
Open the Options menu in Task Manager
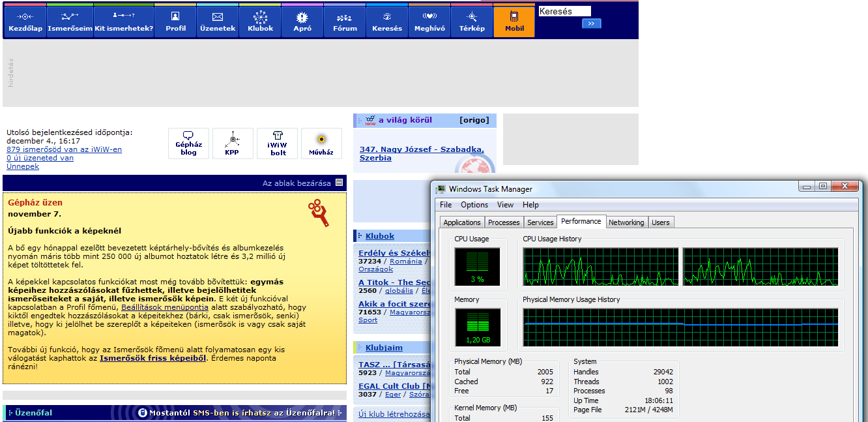(x=474, y=205)
